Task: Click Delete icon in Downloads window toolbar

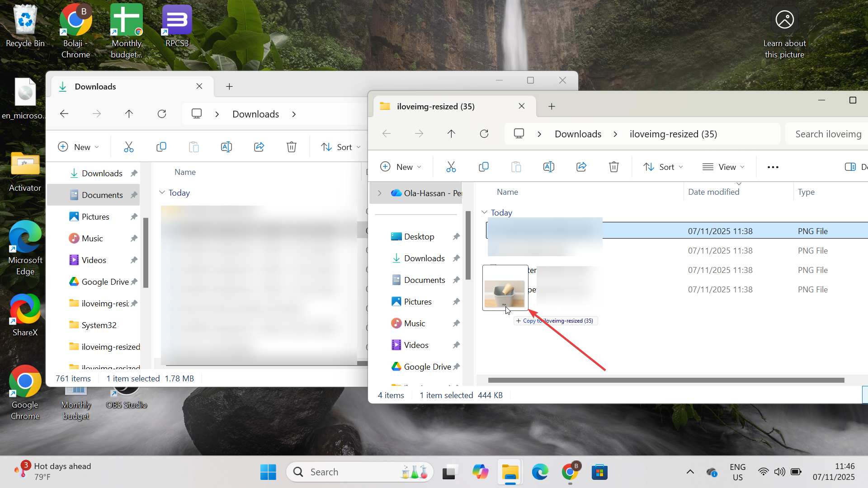Action: pos(292,147)
